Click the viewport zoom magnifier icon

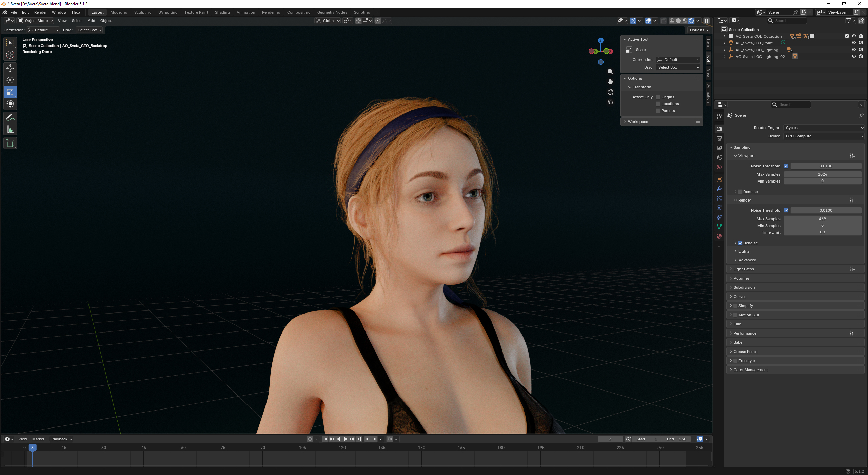point(610,72)
